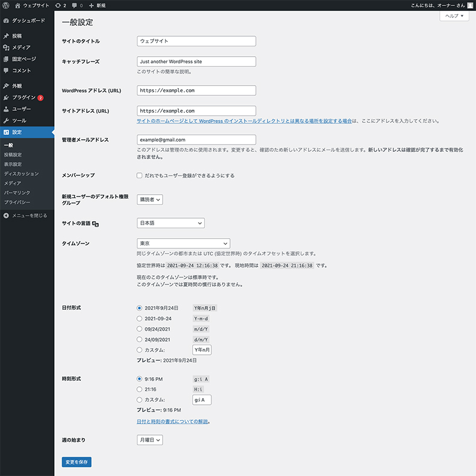Open the 週の始まり 月曜日 dropdown

pyautogui.click(x=150, y=440)
